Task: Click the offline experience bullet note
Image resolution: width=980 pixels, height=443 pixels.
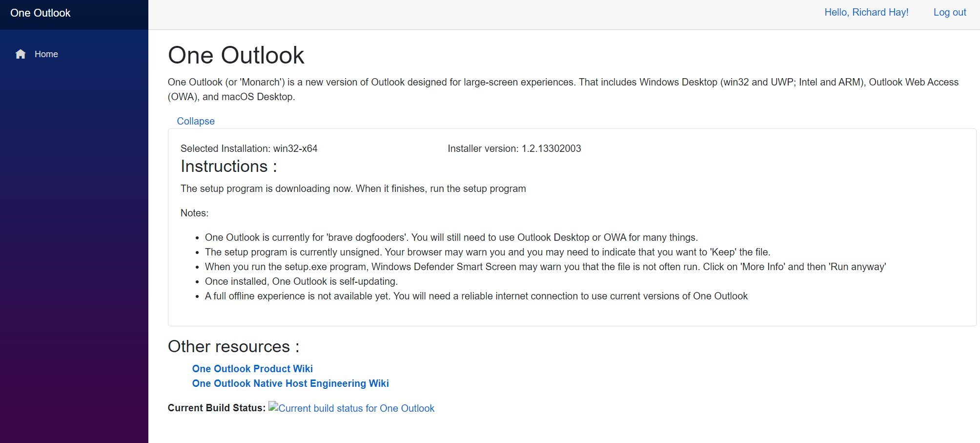Action: (x=476, y=296)
